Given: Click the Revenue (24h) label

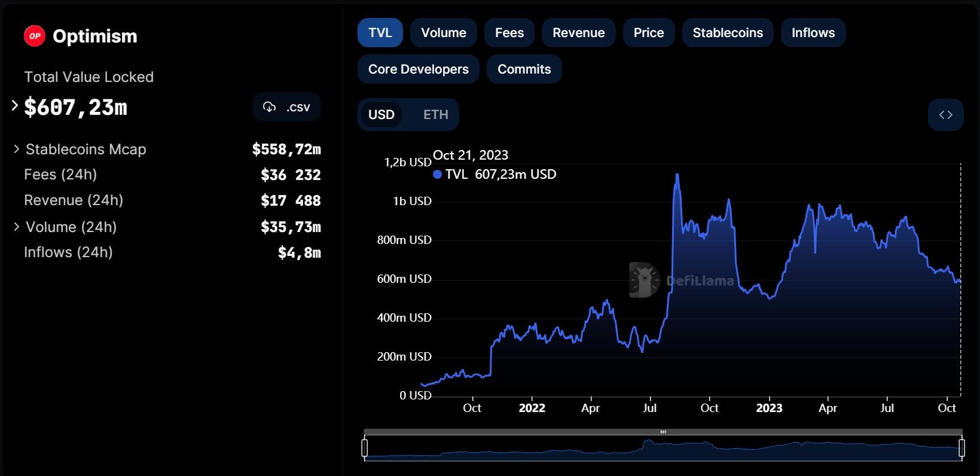Looking at the screenshot, I should coord(74,200).
